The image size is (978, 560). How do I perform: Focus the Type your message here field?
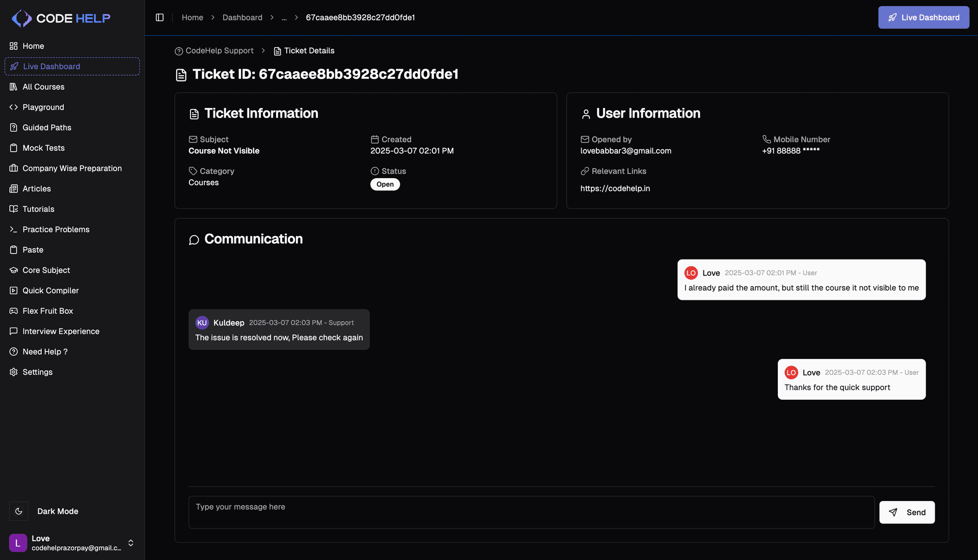coord(531,512)
